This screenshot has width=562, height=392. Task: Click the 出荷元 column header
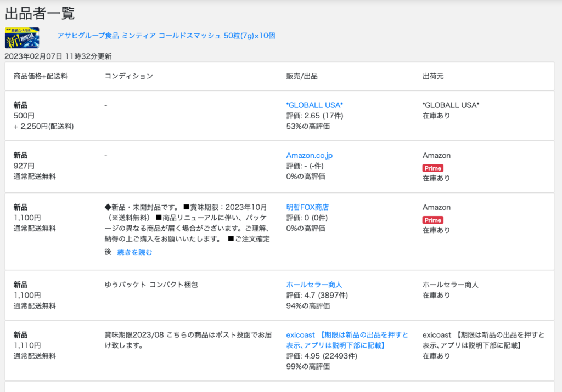click(x=433, y=76)
